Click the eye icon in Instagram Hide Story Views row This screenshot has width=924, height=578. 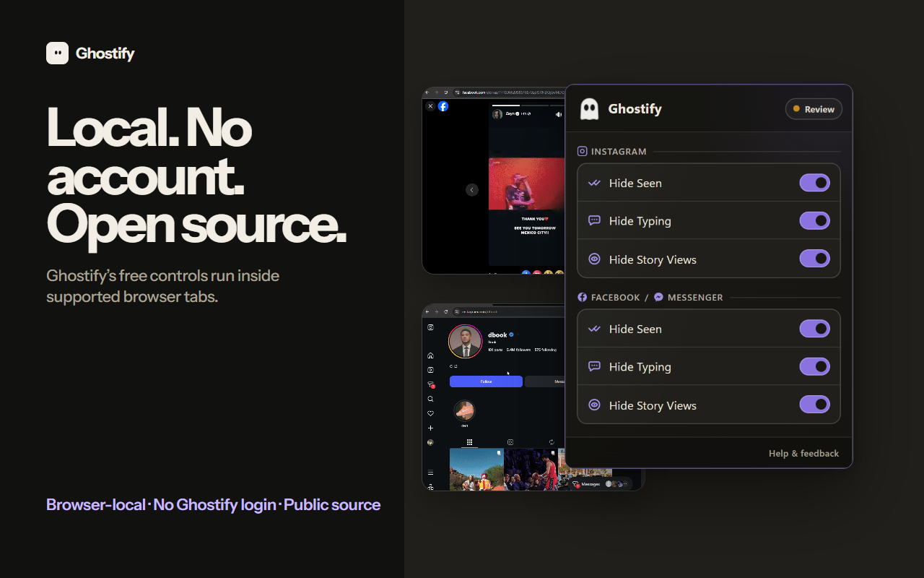[594, 259]
